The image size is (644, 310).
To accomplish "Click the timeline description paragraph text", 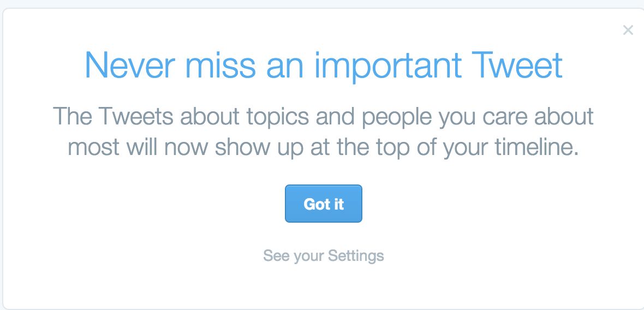I will click(323, 132).
